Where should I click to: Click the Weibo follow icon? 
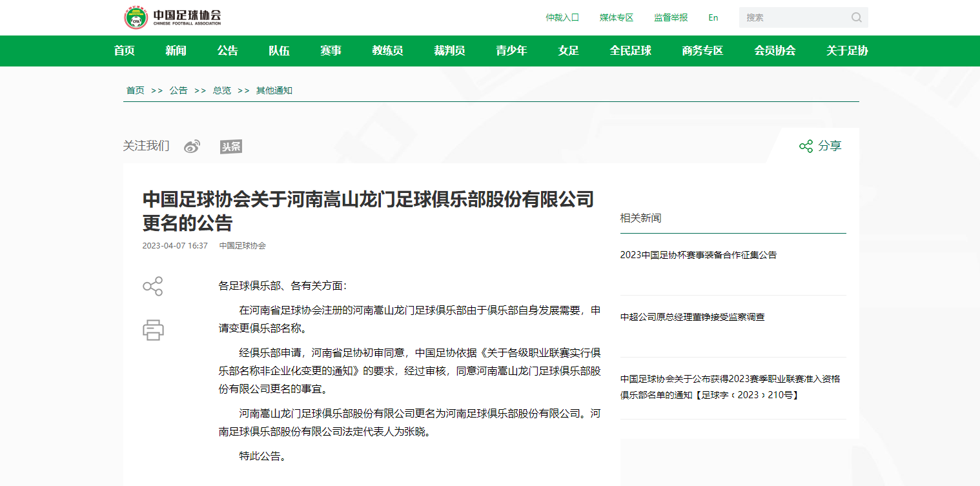pos(191,146)
